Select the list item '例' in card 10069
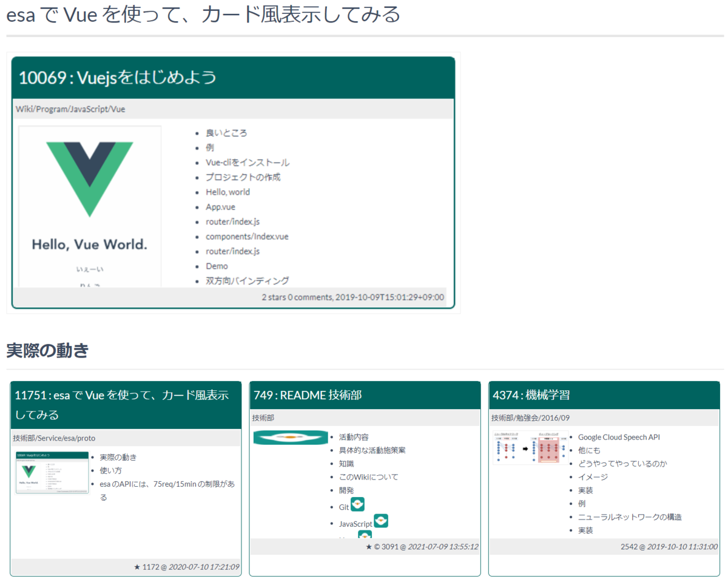 [x=209, y=147]
